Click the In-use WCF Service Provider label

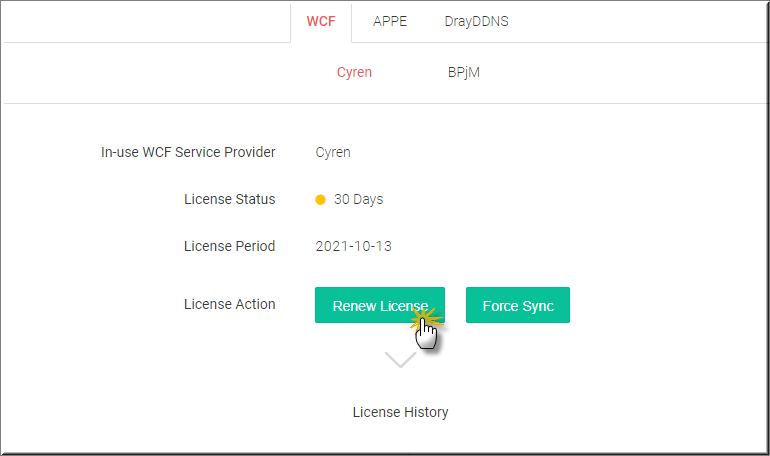[x=188, y=152]
